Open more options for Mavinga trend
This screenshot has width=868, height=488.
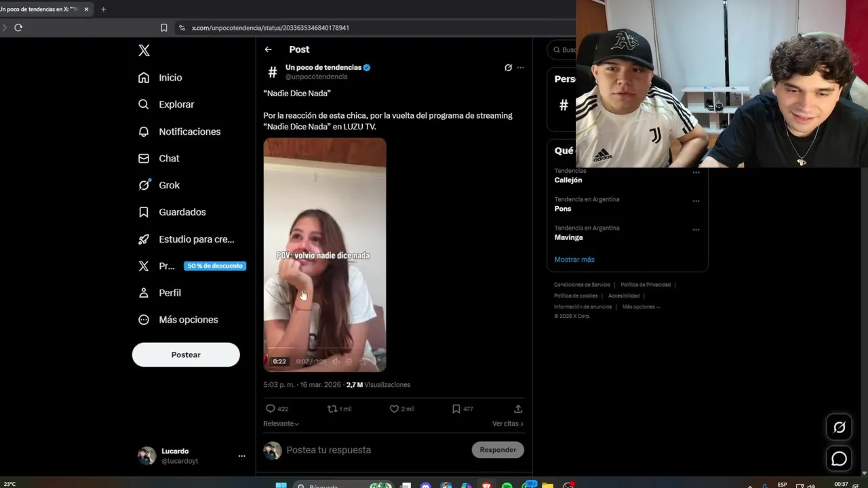coord(696,230)
